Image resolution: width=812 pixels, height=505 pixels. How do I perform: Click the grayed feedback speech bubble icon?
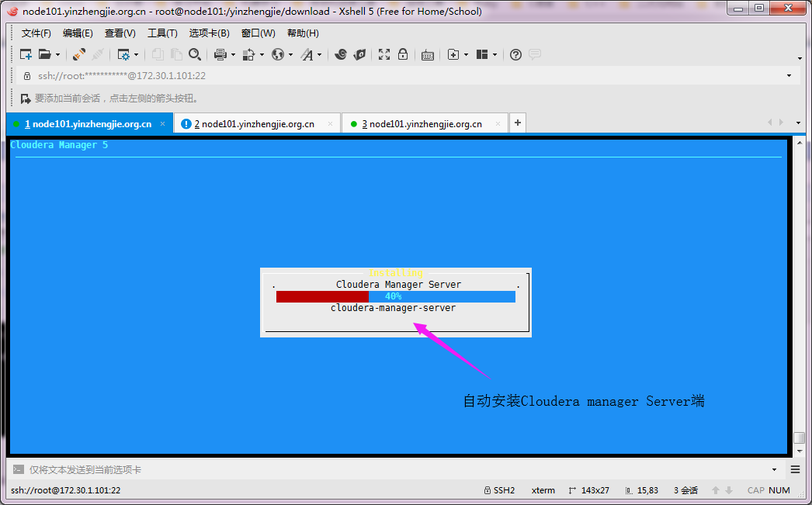click(535, 54)
